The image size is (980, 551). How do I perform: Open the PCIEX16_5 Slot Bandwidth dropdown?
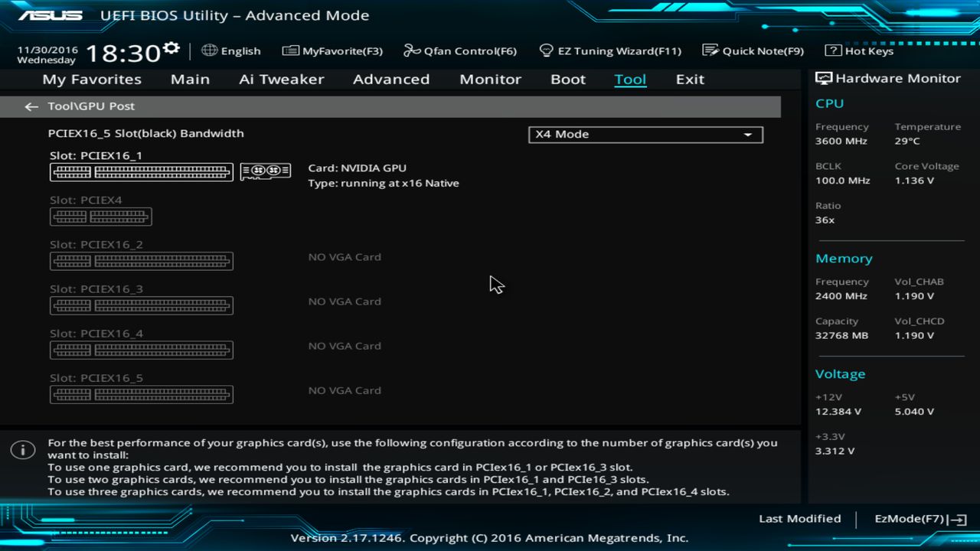coord(645,134)
